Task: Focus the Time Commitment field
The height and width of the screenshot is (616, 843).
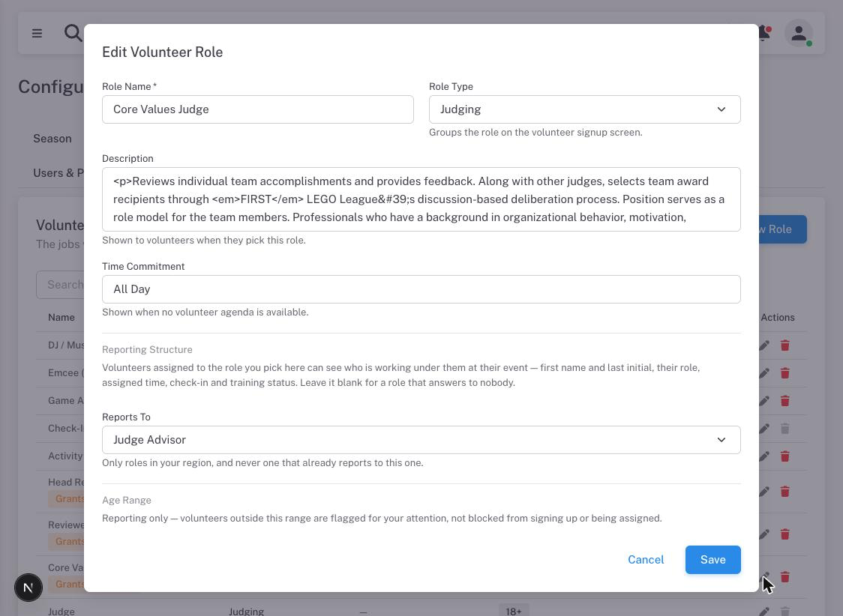Action: (421, 289)
